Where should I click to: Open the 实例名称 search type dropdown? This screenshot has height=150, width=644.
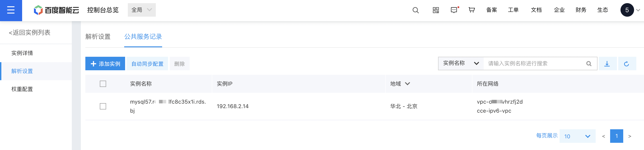tap(461, 64)
